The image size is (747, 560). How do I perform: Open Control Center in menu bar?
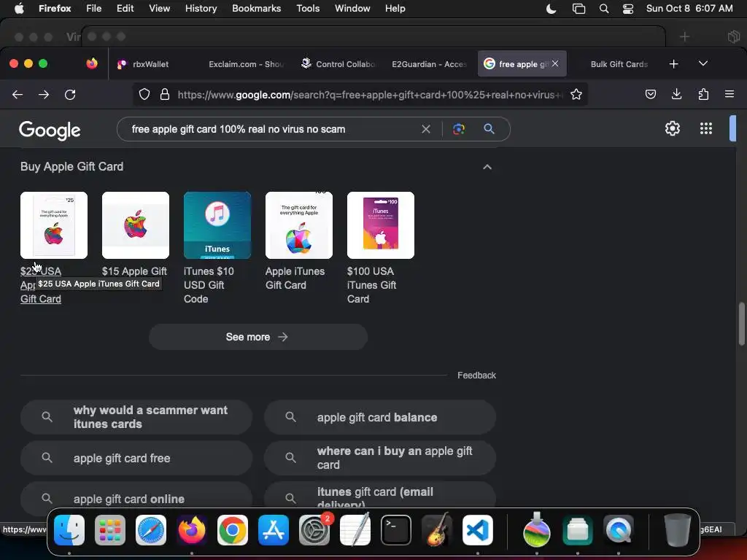628,9
